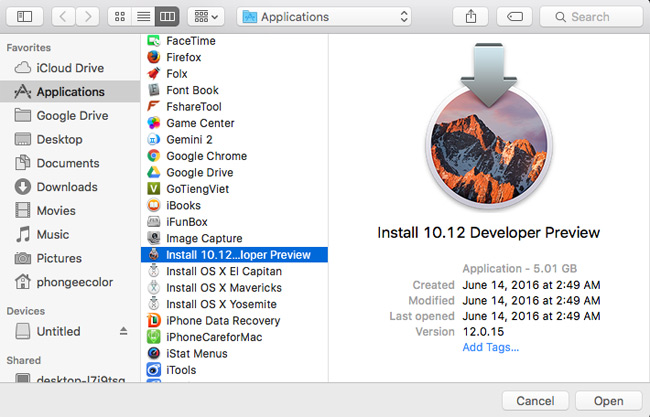
Task: Click the iPhoneCareforMac icon
Action: [x=154, y=337]
